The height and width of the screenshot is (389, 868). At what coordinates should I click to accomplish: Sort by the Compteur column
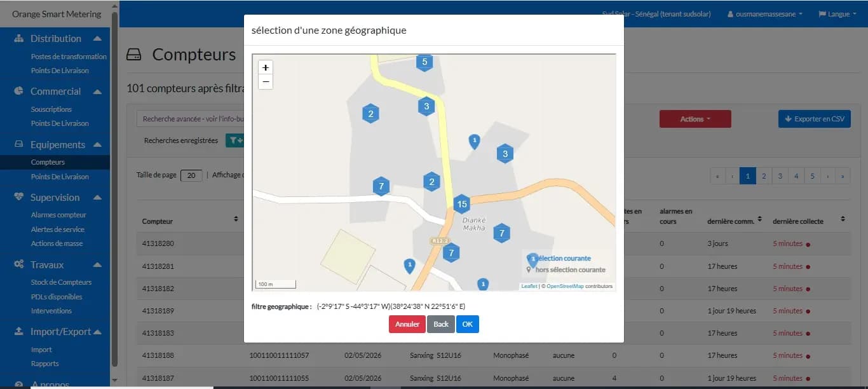(x=236, y=219)
